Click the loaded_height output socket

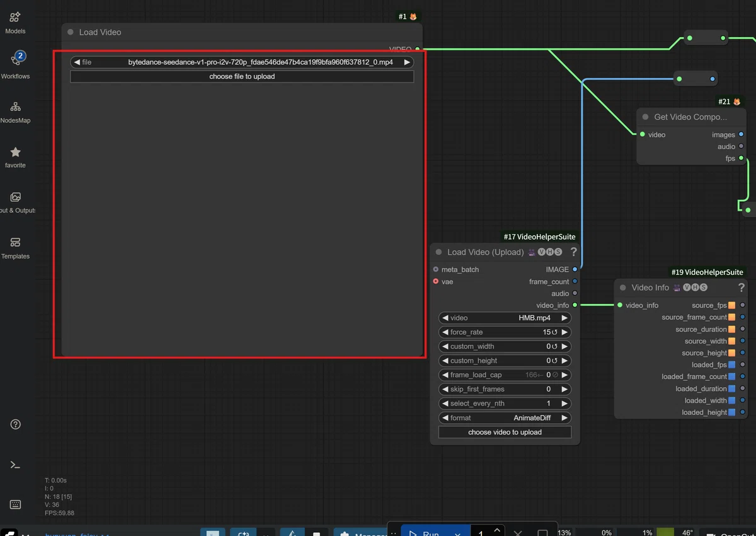[x=743, y=412]
